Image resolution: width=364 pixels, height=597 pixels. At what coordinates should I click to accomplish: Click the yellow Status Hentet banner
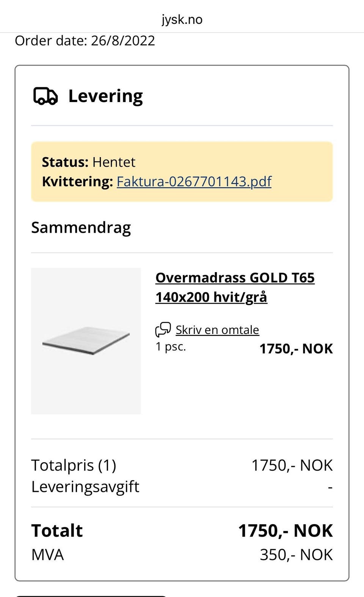click(x=182, y=171)
